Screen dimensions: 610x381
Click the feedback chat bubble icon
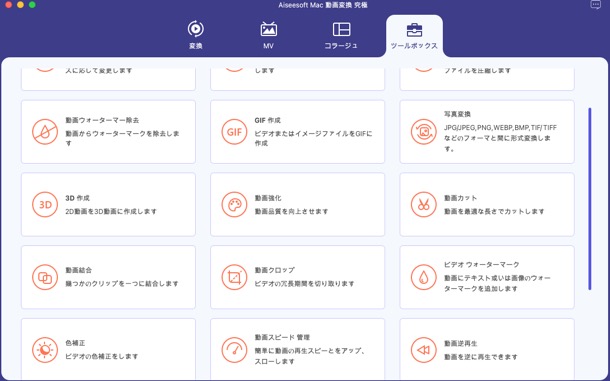(595, 5)
